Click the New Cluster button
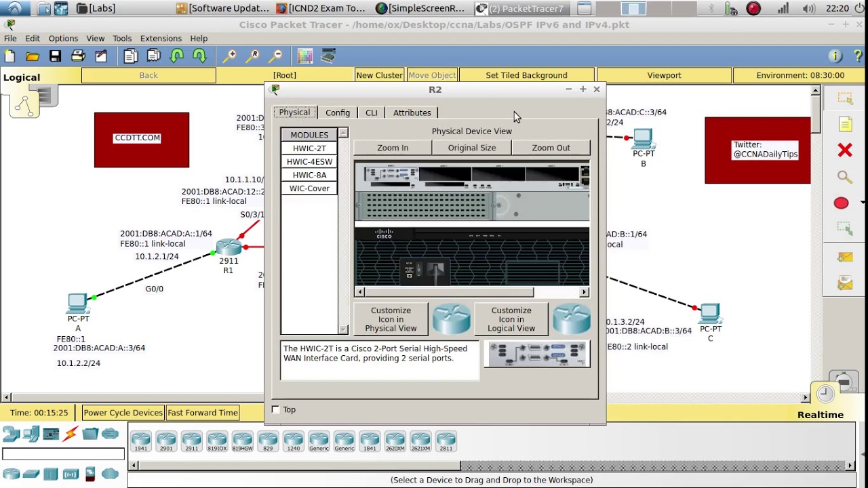This screenshot has width=868, height=488. pos(379,75)
